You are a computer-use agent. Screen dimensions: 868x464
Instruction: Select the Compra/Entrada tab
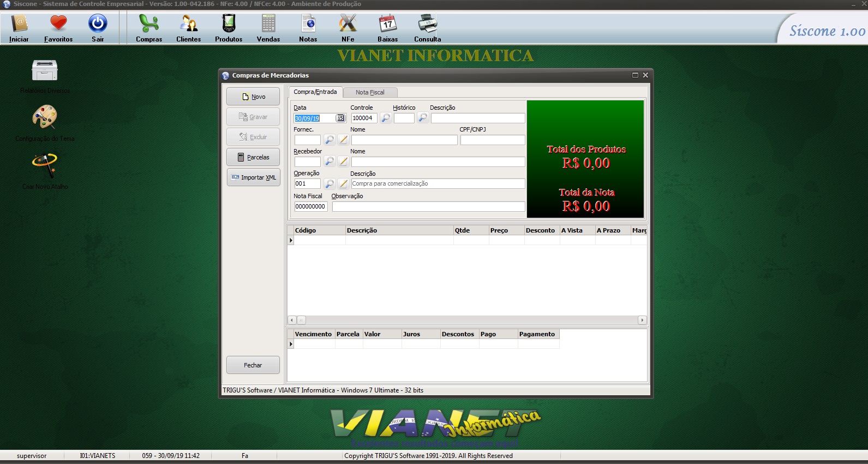pos(315,92)
